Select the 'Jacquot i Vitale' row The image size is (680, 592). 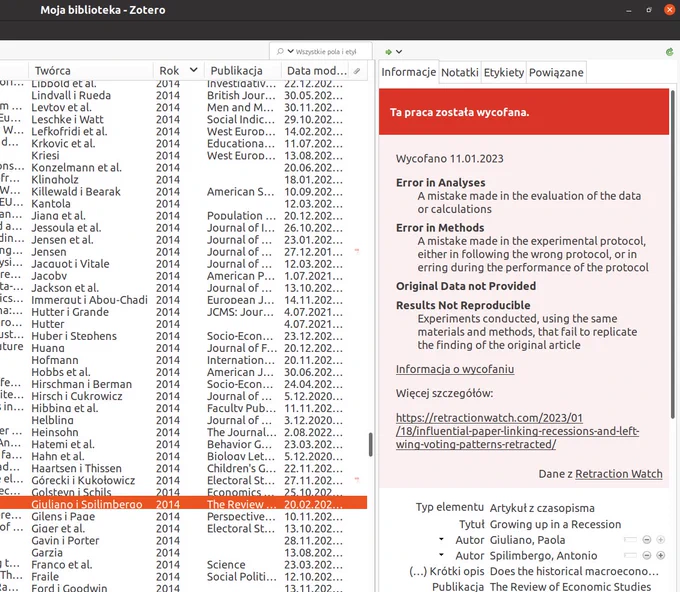pos(183,264)
